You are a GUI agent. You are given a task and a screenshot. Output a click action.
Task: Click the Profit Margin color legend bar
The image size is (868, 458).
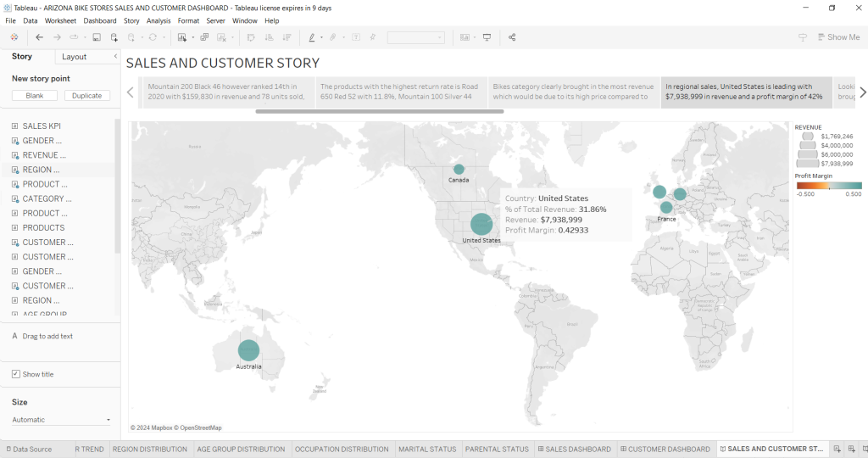(828, 185)
